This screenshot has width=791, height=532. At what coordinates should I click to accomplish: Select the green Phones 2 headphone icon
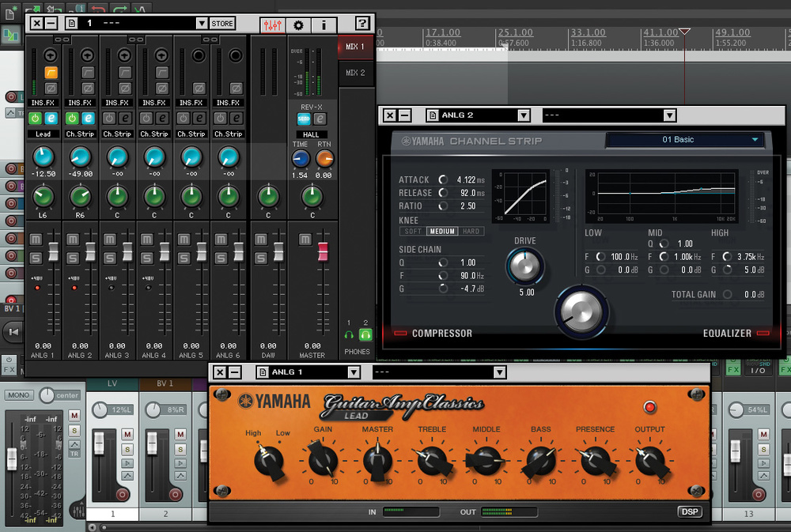[365, 334]
